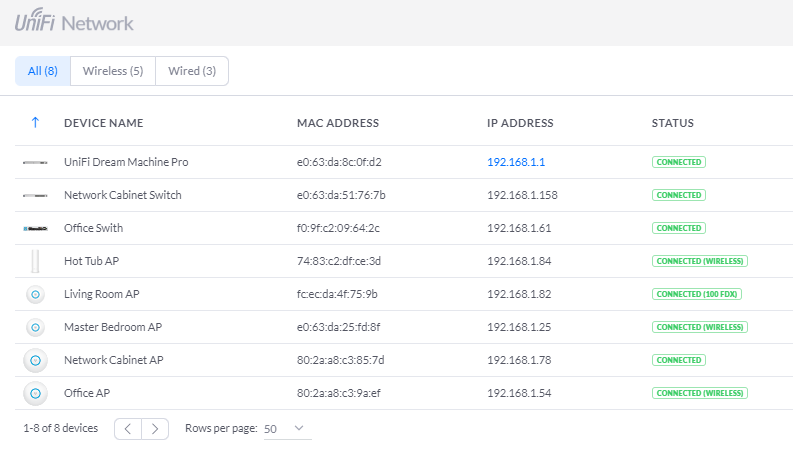Go to the next page of devices

coord(155,428)
